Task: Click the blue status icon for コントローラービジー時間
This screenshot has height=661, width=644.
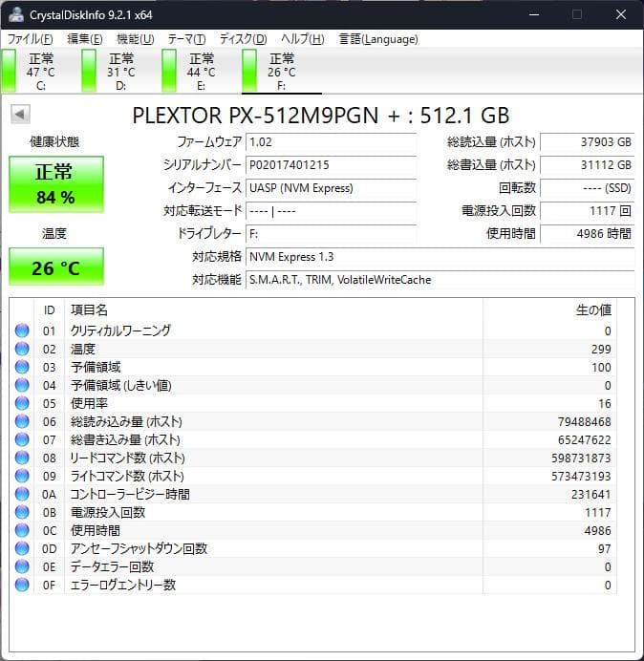Action: (22, 494)
